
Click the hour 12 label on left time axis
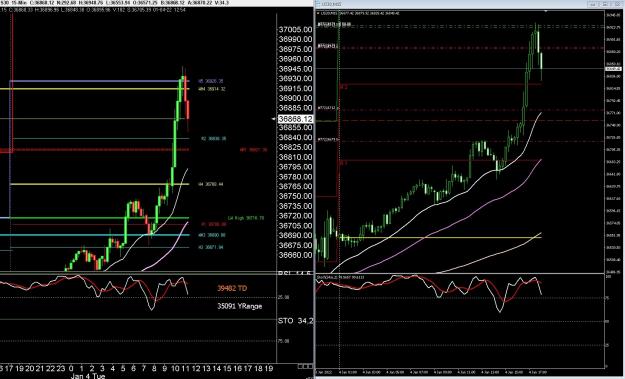point(196,369)
